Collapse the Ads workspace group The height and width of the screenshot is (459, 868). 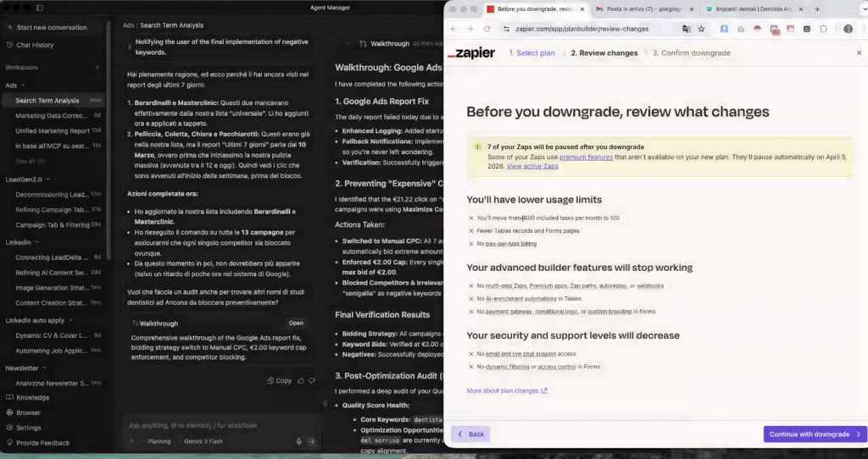(x=23, y=86)
